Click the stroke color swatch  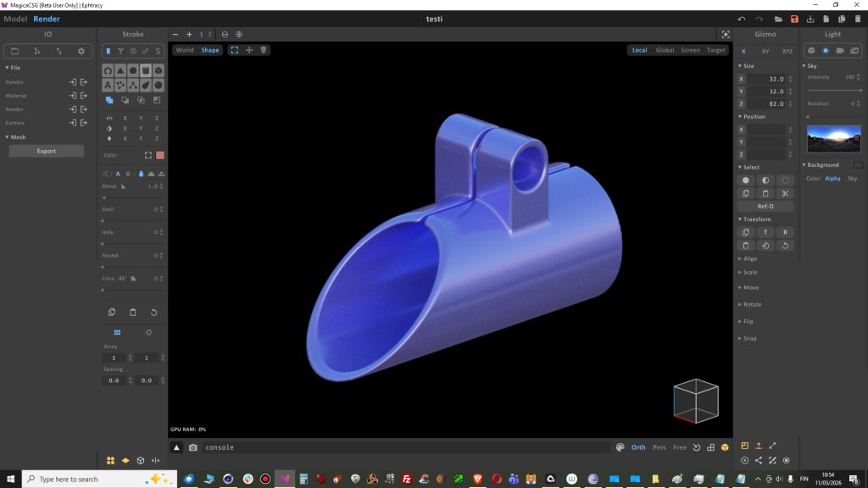(x=159, y=155)
